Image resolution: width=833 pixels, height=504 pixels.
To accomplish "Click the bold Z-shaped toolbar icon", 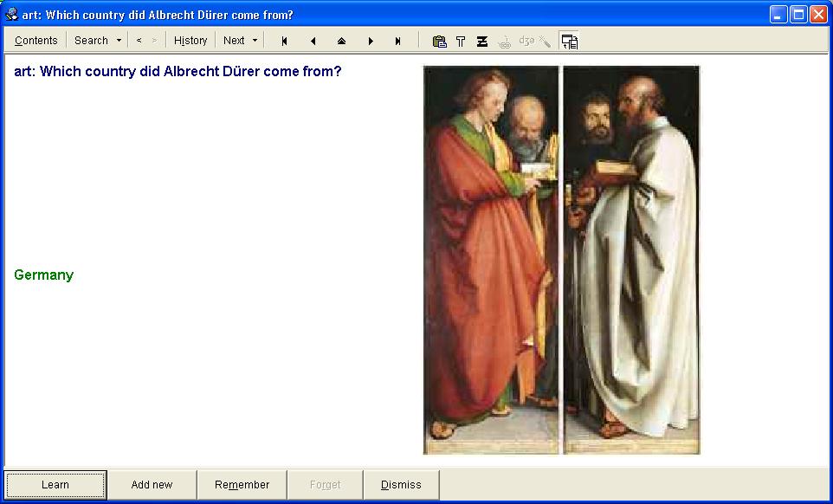I will pyautogui.click(x=482, y=41).
